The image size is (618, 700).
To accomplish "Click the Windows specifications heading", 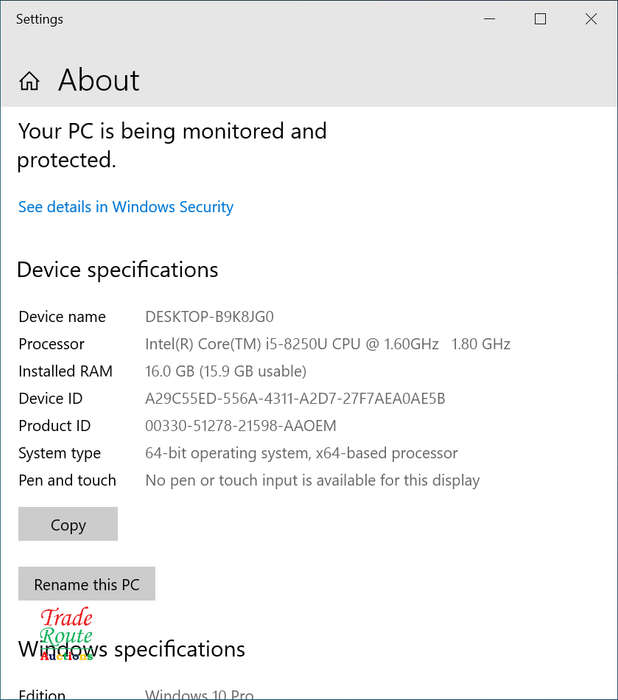I will tap(131, 649).
